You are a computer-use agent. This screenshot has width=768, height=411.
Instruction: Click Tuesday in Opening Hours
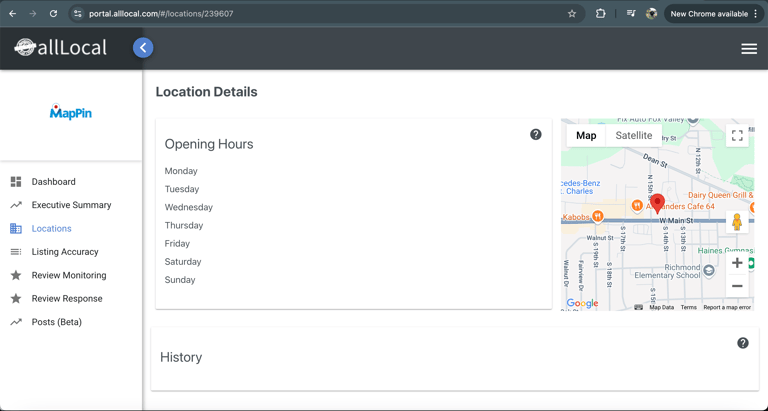coord(182,189)
